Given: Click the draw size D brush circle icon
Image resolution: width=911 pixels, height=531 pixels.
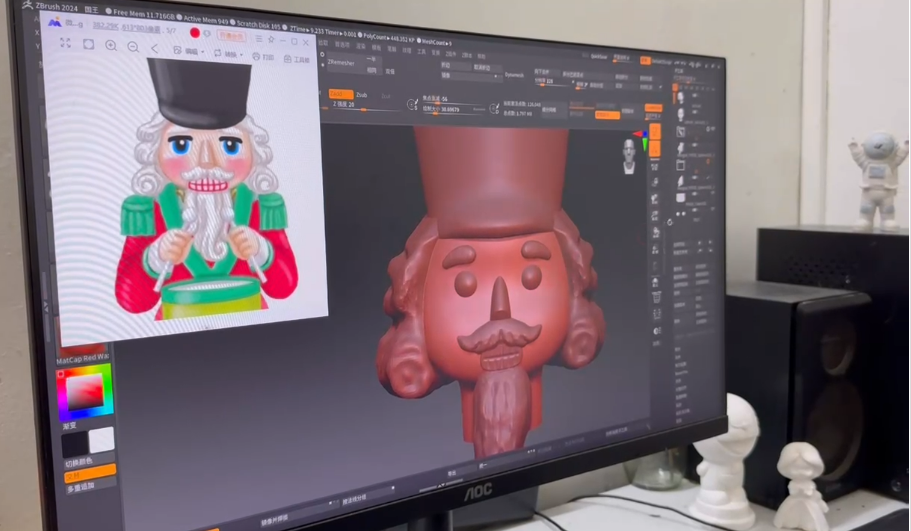Looking at the screenshot, I should [x=494, y=108].
